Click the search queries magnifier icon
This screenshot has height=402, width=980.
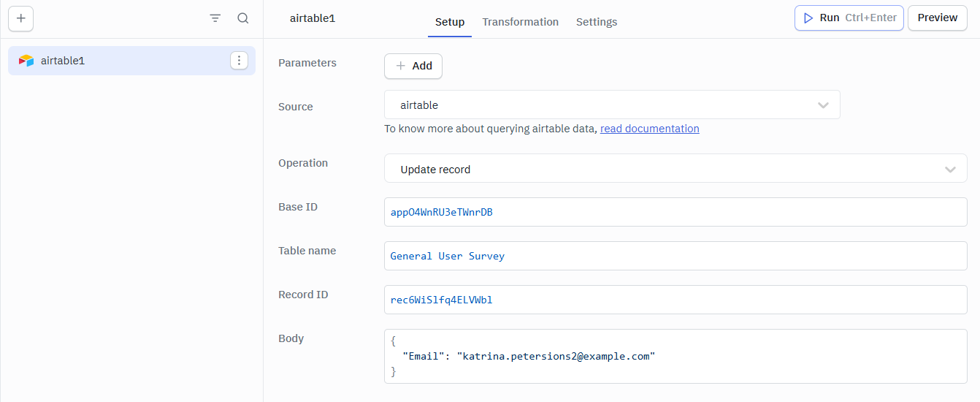pos(243,18)
